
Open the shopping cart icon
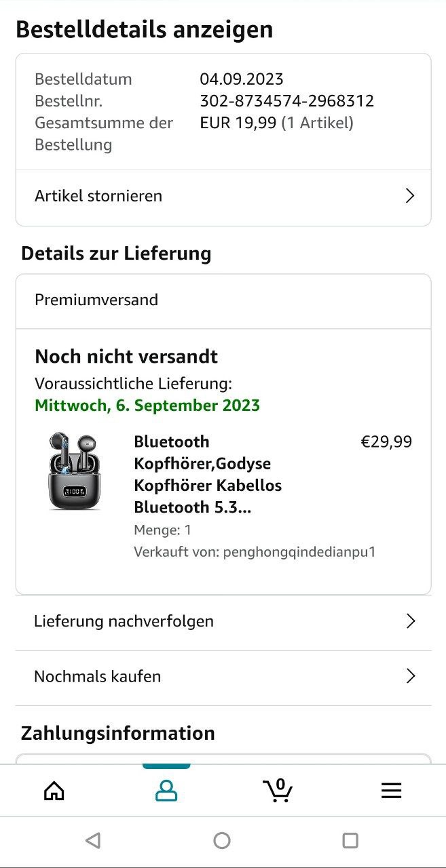pyautogui.click(x=278, y=790)
